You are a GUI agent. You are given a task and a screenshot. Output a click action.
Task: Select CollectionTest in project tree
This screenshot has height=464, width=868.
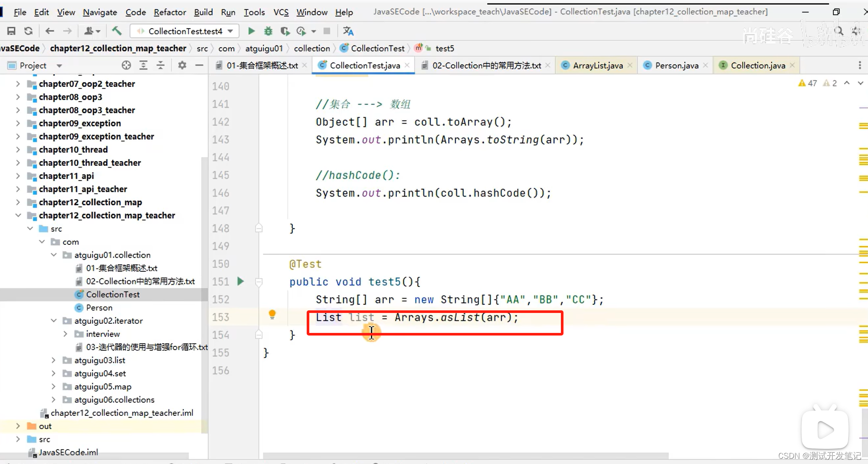coord(113,294)
